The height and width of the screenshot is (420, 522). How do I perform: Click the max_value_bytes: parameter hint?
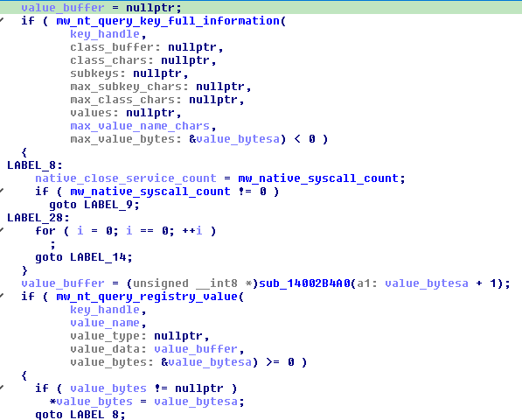126,138
